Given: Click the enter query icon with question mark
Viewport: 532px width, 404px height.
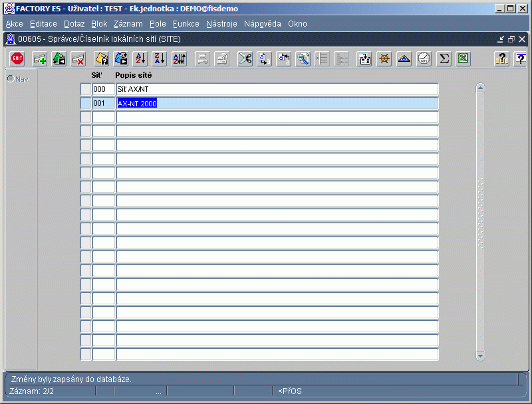Looking at the screenshot, I should [x=102, y=59].
